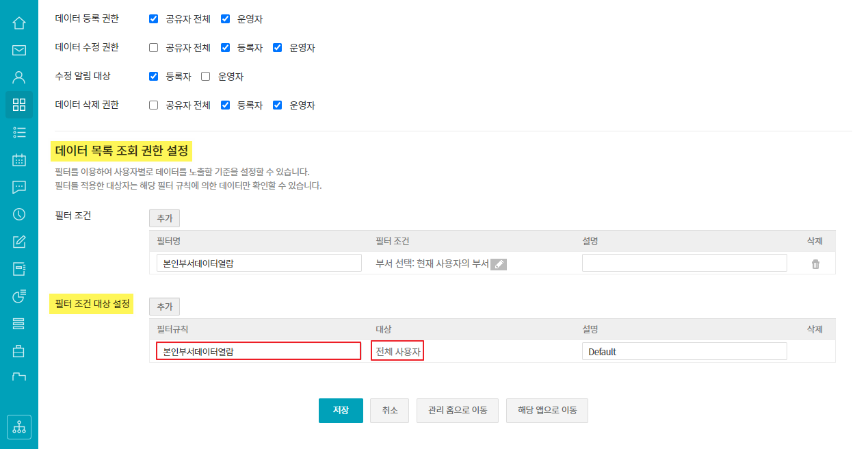Go to 관리 홈으로 이동
868x449 pixels.
click(x=457, y=411)
